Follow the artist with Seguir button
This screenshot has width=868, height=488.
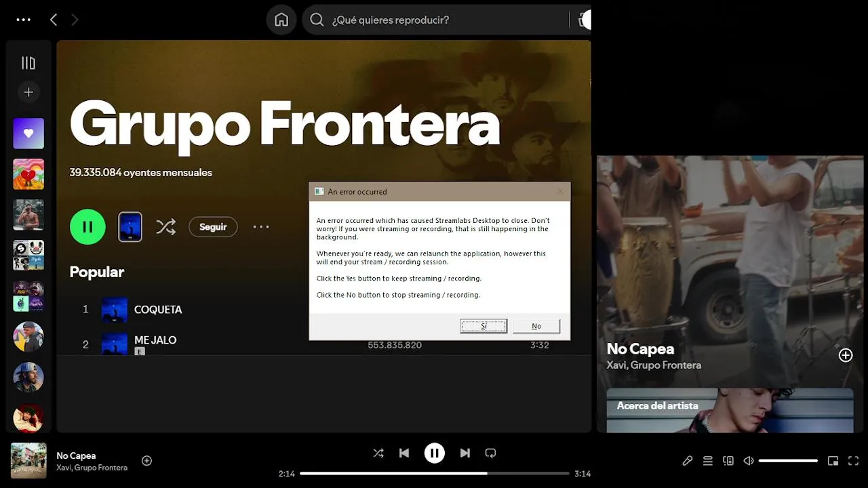(213, 227)
